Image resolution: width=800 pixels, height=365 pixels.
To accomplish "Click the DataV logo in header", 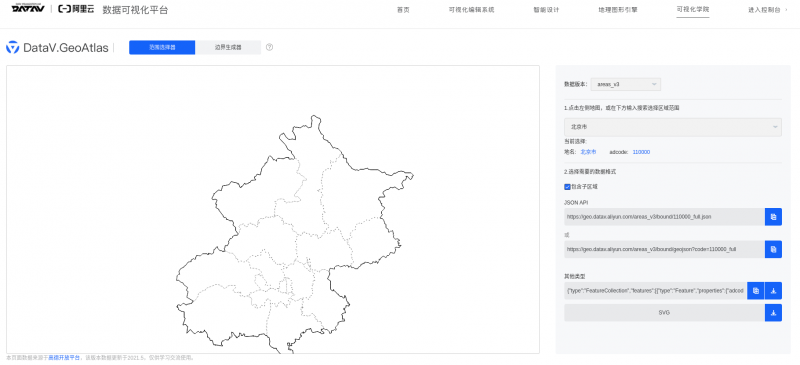I will 28,9.
